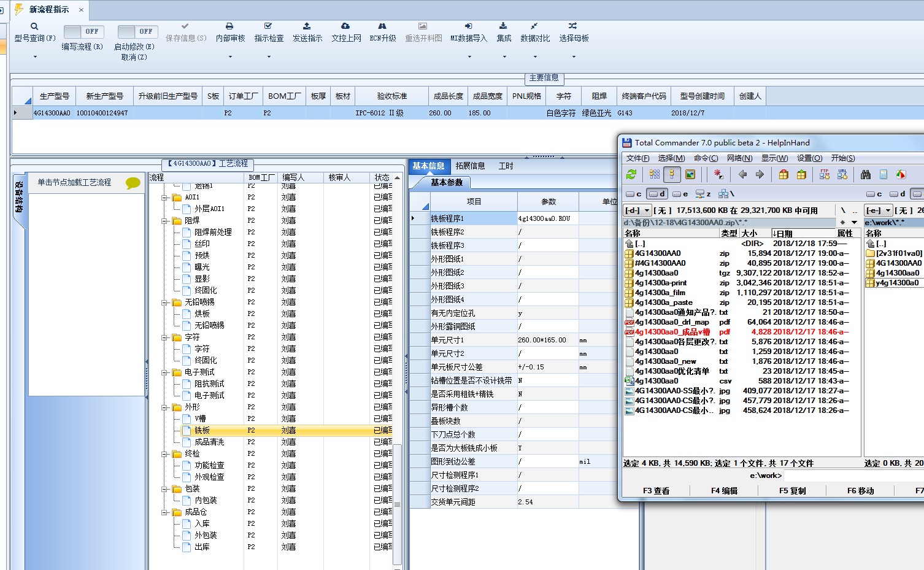The width and height of the screenshot is (924, 570).
Task: Click Total Commander thumbnail view icon
Action: [690, 175]
